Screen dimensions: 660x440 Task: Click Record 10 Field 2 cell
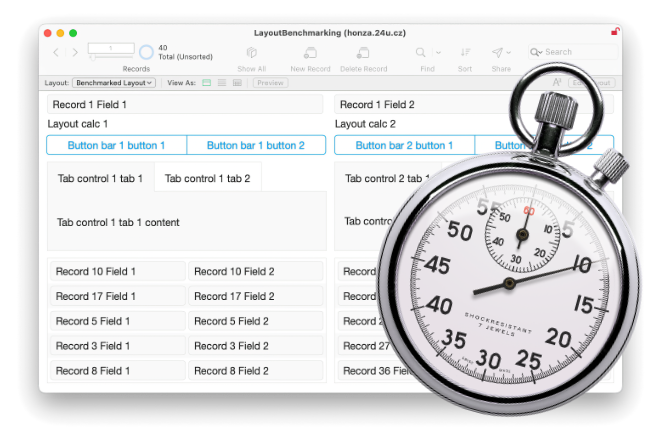(x=255, y=272)
